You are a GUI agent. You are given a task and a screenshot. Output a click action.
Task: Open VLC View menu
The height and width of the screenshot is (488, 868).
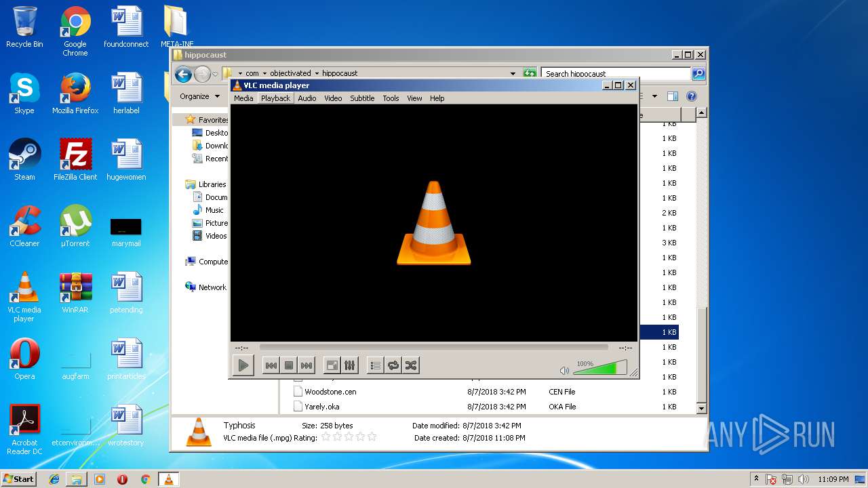[x=414, y=98]
